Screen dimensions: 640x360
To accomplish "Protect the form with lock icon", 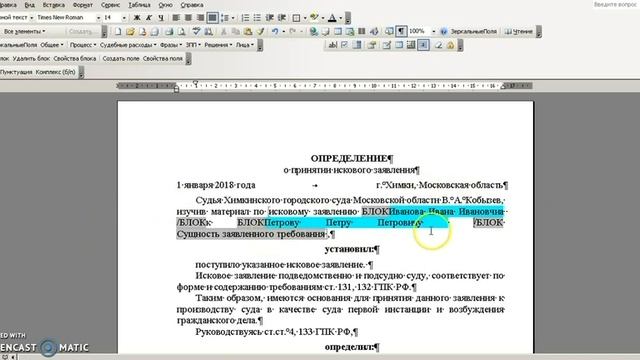I will 450,45.
